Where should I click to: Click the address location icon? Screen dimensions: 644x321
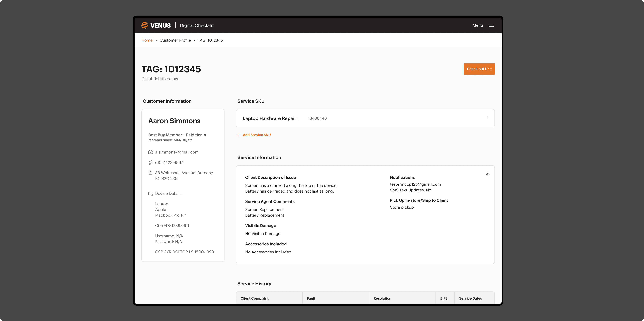coord(151,172)
